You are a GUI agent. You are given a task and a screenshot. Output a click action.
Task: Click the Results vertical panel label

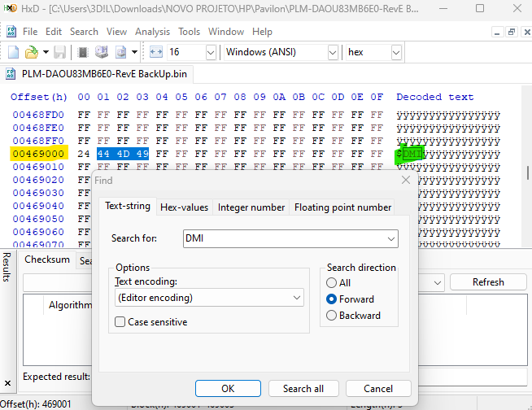tap(7, 267)
